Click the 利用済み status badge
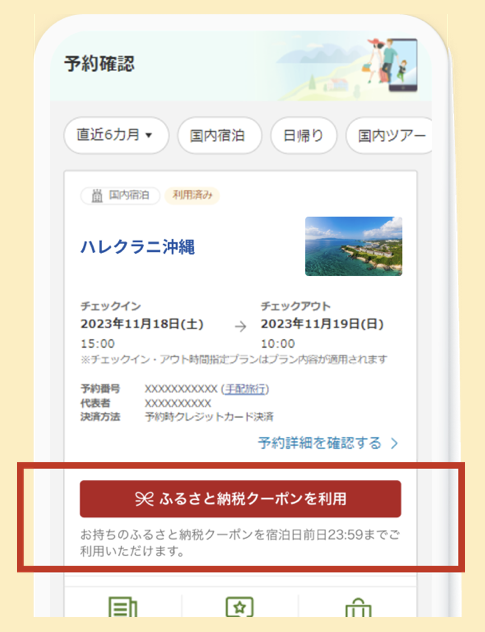 point(192,195)
